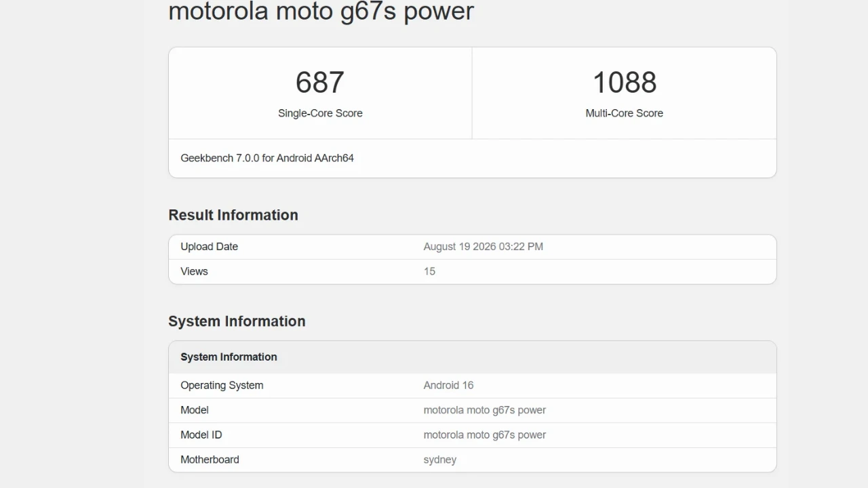Select the page title 'motorola moto g67s power'

(x=321, y=11)
